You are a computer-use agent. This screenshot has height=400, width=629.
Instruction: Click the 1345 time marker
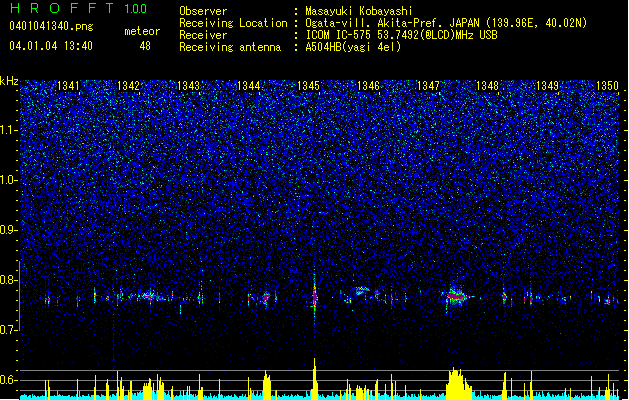(308, 86)
